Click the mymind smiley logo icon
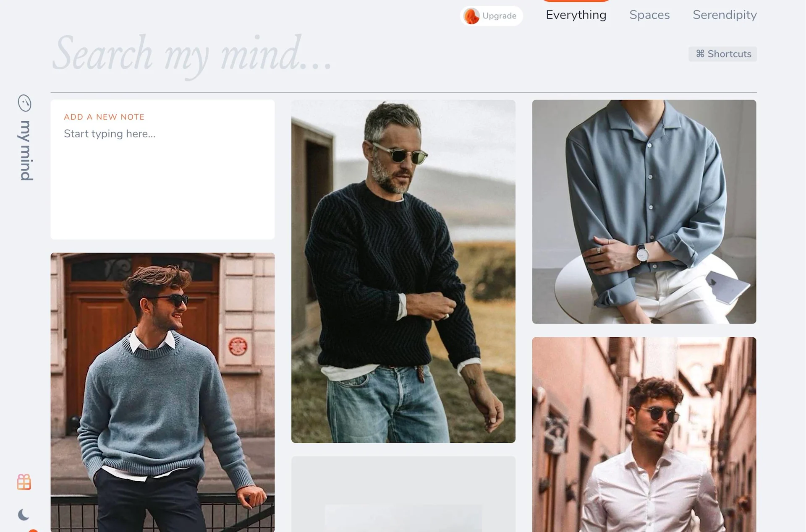 tap(24, 103)
